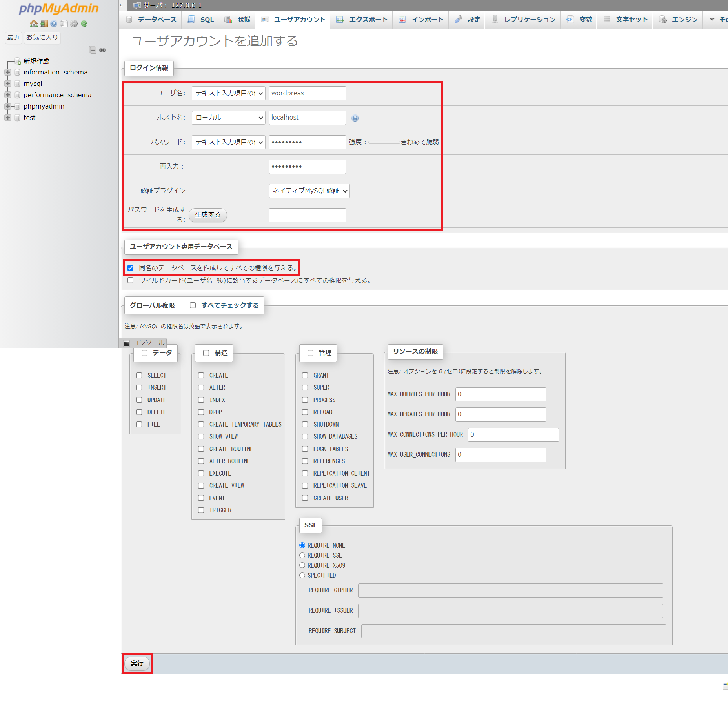Uncheck the create same-name database checkbox
Screen dimensions: 728x701
click(131, 268)
